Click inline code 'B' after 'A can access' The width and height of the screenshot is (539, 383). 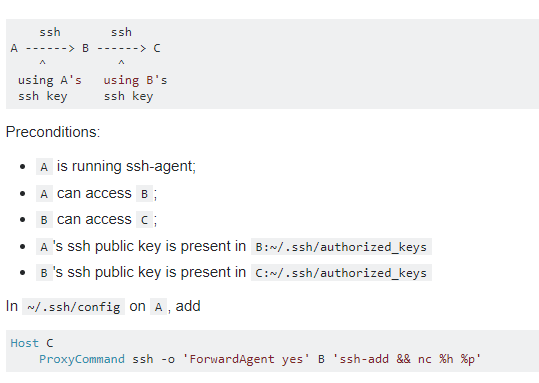click(x=144, y=194)
